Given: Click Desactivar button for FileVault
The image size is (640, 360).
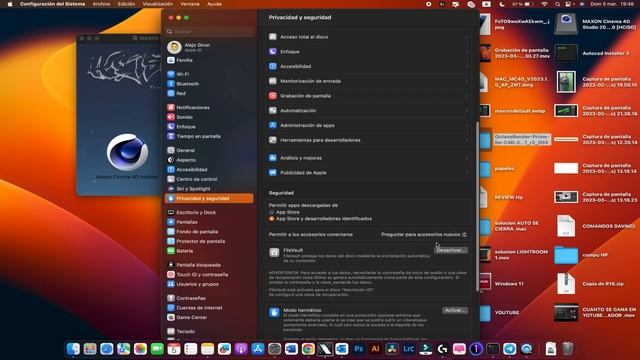Looking at the screenshot, I should [x=451, y=250].
